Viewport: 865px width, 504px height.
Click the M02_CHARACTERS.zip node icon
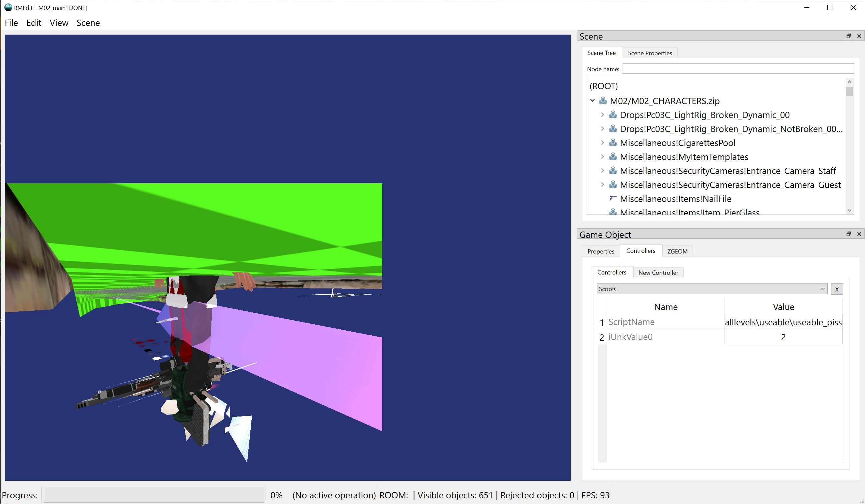(603, 101)
